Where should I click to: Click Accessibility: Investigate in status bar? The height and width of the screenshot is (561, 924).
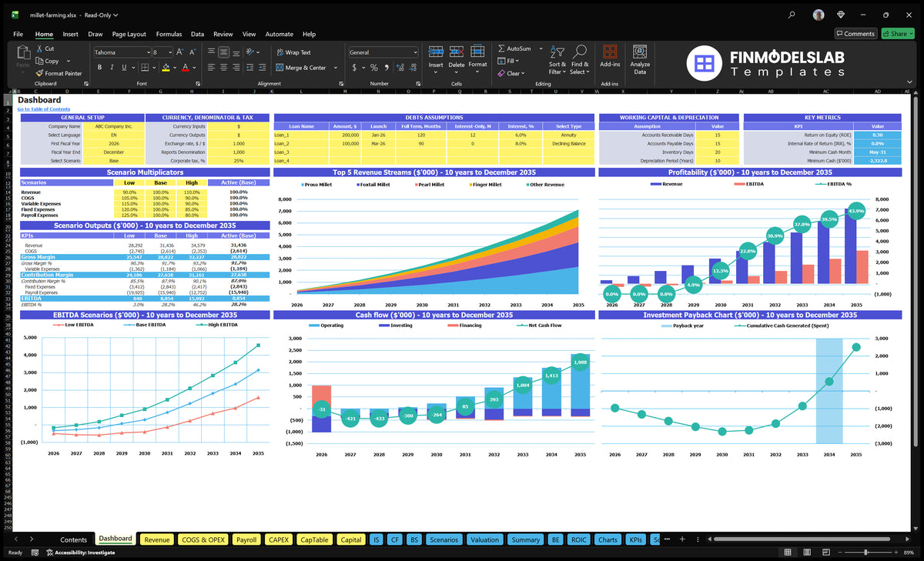(80, 553)
